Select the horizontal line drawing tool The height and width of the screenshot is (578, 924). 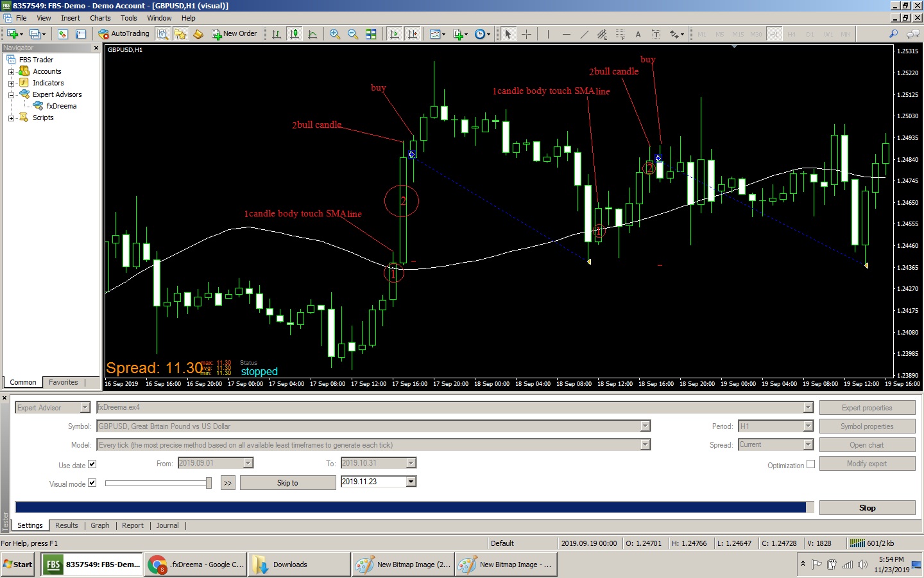[x=566, y=34]
